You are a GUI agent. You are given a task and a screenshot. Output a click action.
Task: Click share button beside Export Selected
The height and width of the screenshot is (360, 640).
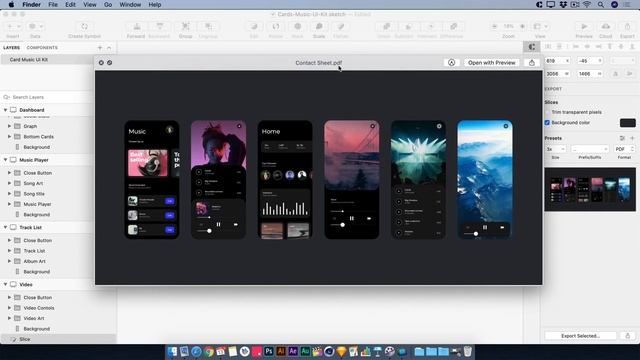click(628, 336)
